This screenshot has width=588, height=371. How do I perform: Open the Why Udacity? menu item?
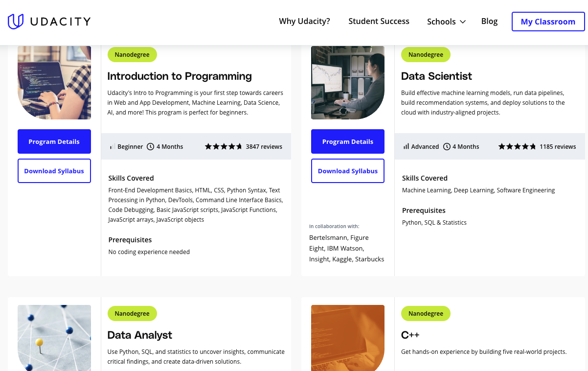tap(304, 22)
